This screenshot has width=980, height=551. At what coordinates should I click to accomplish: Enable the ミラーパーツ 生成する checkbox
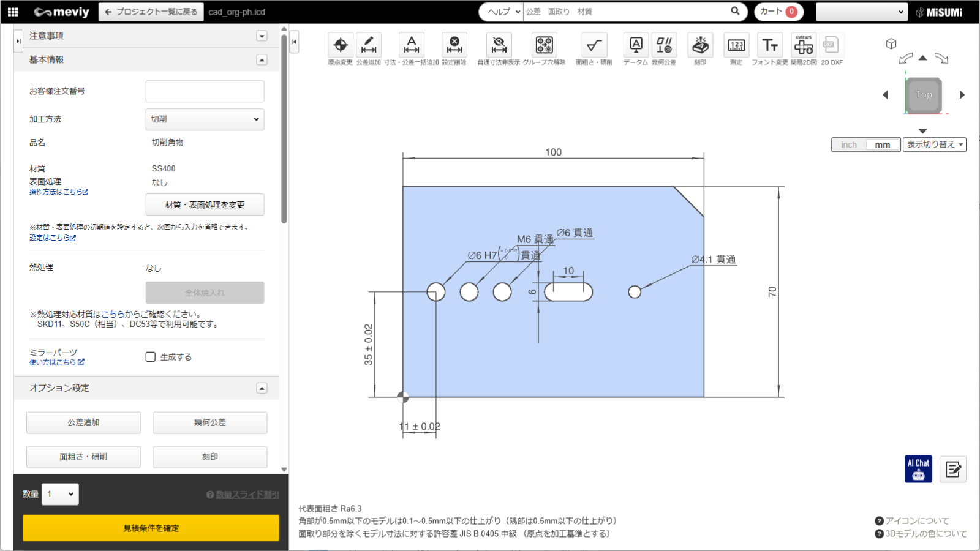(151, 357)
